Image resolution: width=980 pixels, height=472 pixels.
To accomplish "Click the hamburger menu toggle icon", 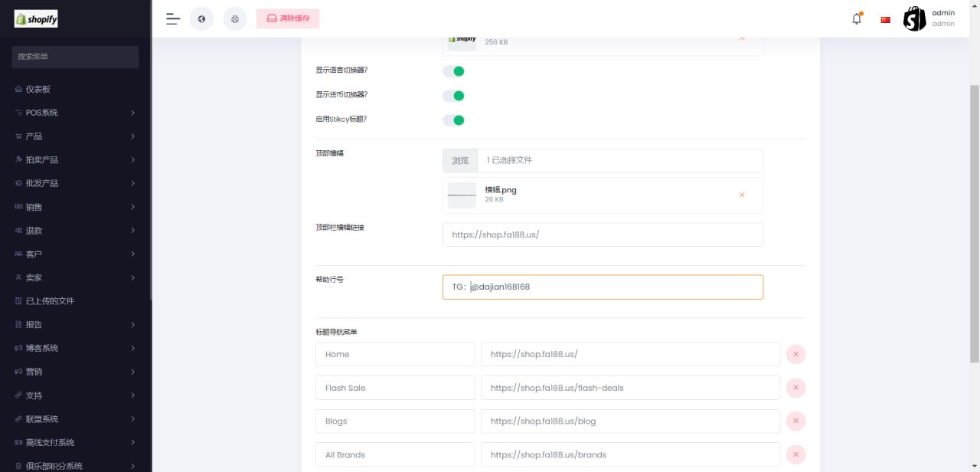I will point(173,19).
